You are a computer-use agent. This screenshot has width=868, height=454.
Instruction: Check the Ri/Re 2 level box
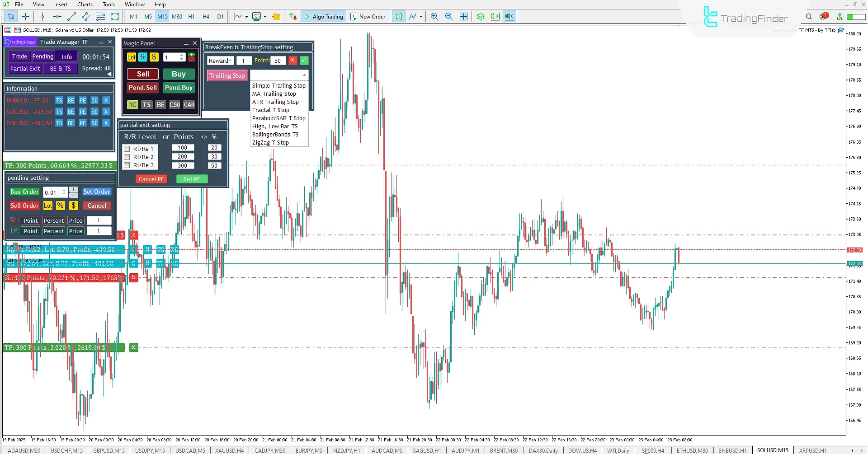click(x=127, y=157)
